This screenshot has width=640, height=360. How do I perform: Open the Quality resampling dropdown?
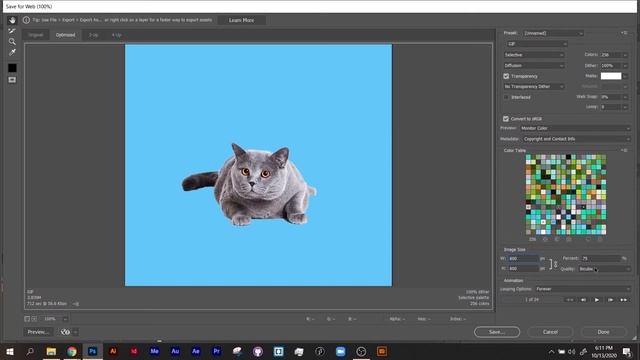(604, 269)
